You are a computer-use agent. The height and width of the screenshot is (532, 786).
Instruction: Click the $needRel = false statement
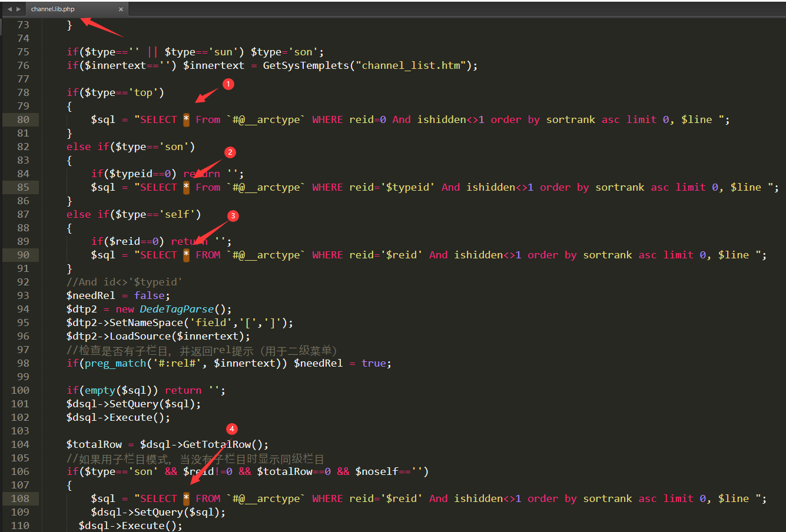tap(118, 295)
